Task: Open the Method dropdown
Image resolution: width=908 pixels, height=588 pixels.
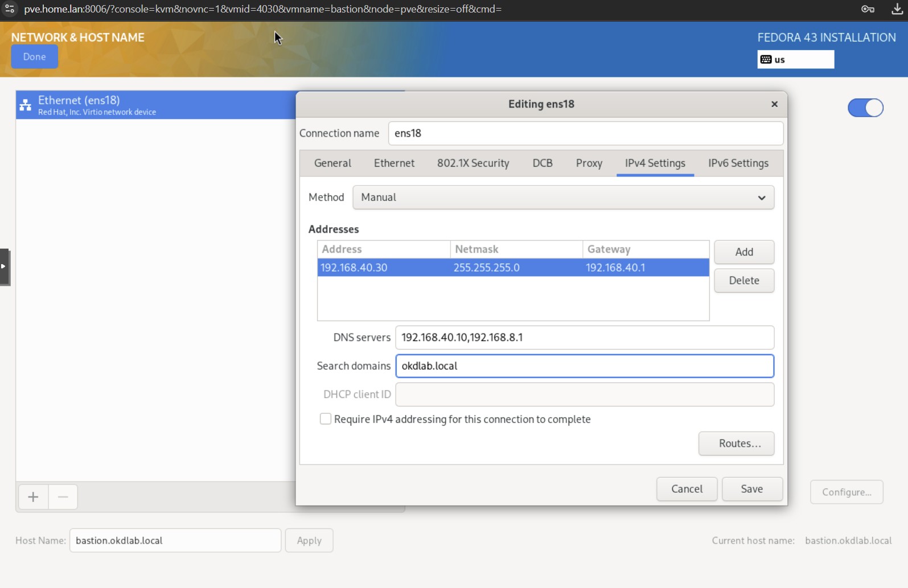Action: (563, 198)
